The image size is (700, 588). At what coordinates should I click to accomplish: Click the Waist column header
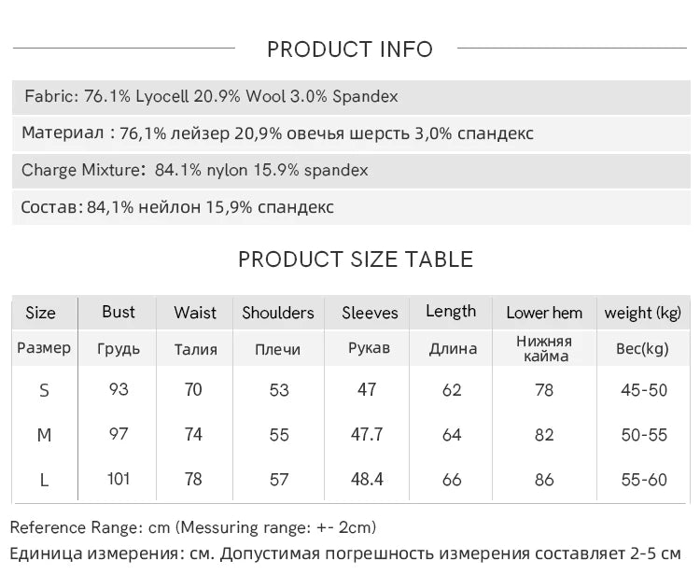(x=195, y=313)
